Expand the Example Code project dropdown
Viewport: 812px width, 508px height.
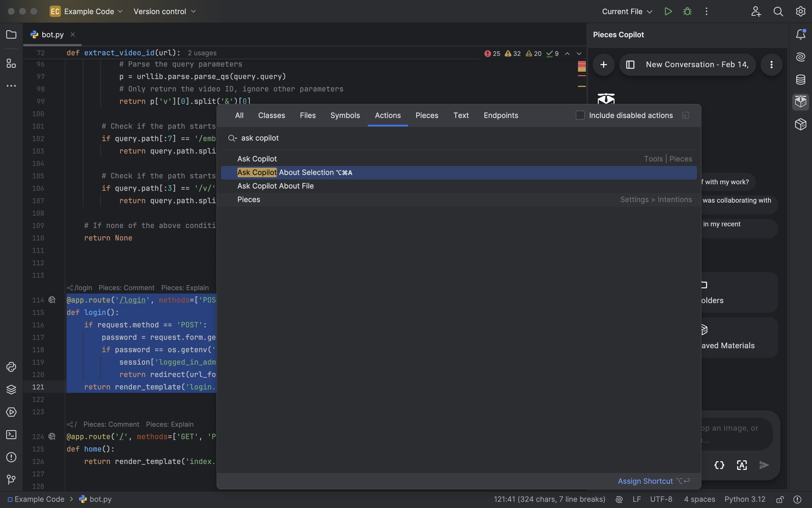[87, 11]
